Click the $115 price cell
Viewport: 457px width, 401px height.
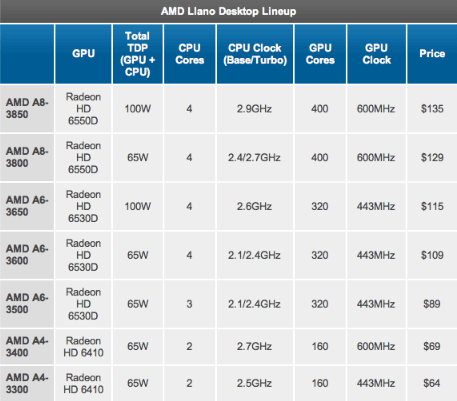pos(432,206)
